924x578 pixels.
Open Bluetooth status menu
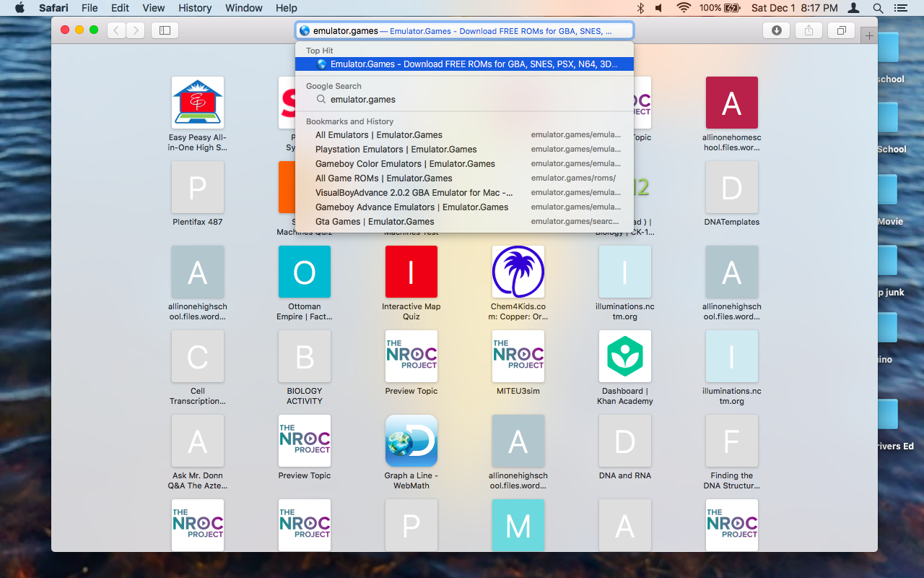point(640,8)
